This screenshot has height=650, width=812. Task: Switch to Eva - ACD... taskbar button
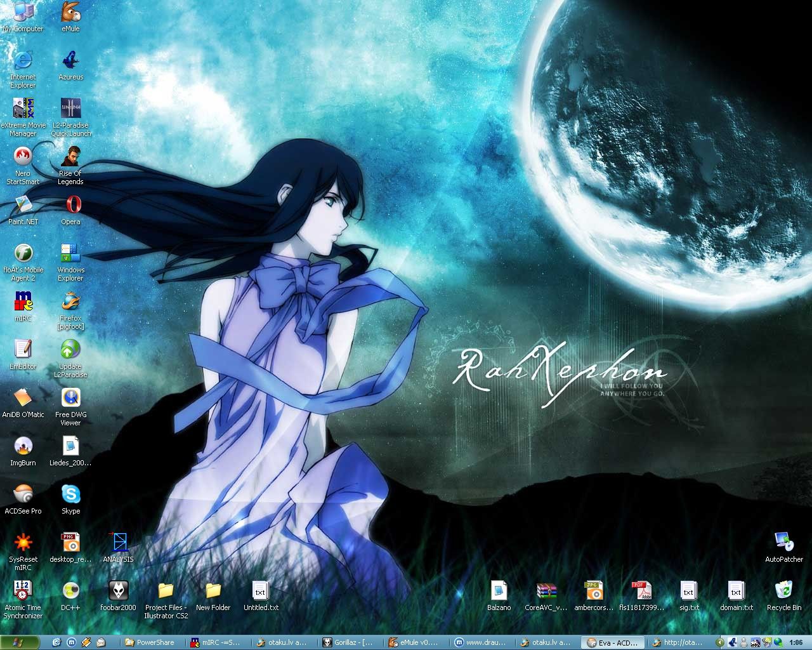614,642
